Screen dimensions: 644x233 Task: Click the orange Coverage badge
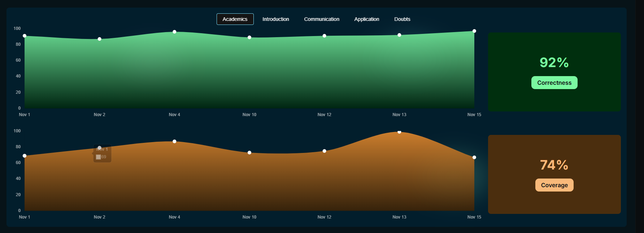554,185
